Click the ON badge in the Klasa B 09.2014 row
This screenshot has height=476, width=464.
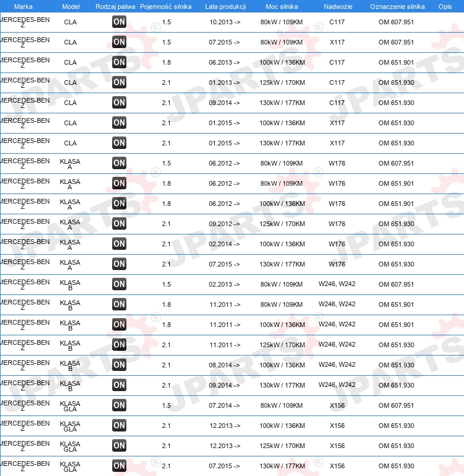point(119,385)
